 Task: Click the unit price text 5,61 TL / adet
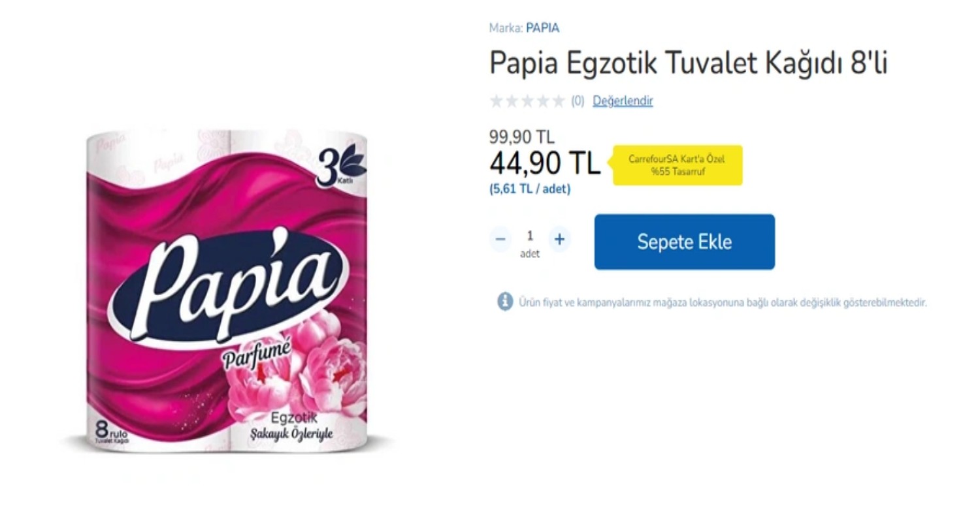point(529,189)
